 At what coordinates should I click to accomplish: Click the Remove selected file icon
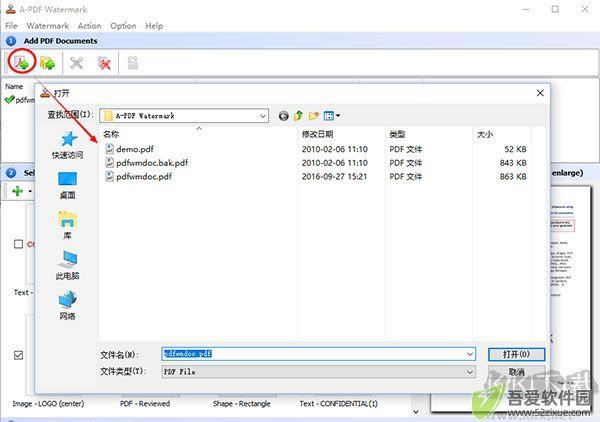coord(77,63)
